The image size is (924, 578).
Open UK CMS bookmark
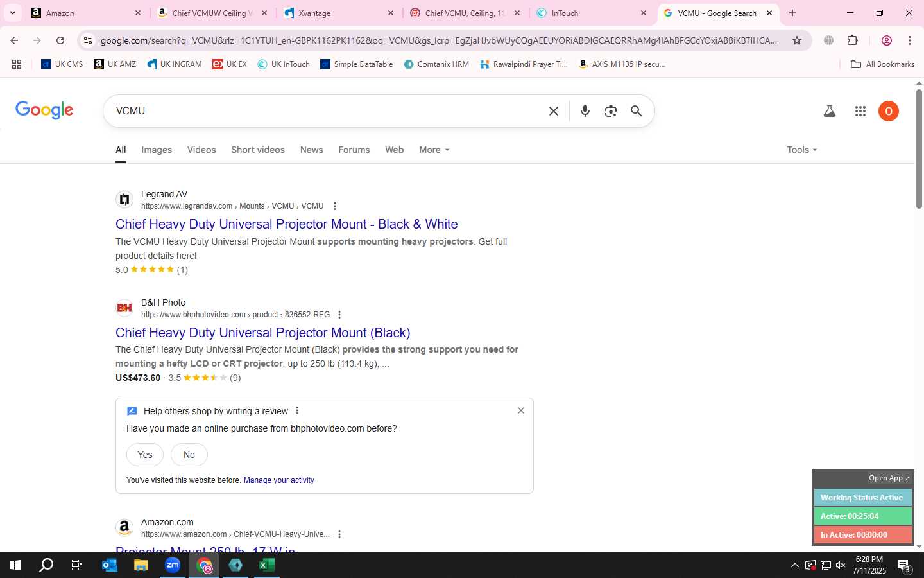pyautogui.click(x=62, y=64)
